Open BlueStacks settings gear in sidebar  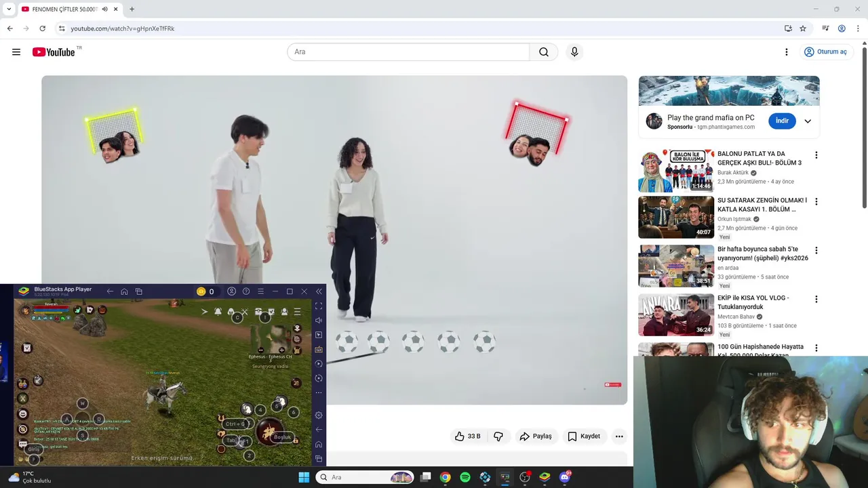pos(319,415)
